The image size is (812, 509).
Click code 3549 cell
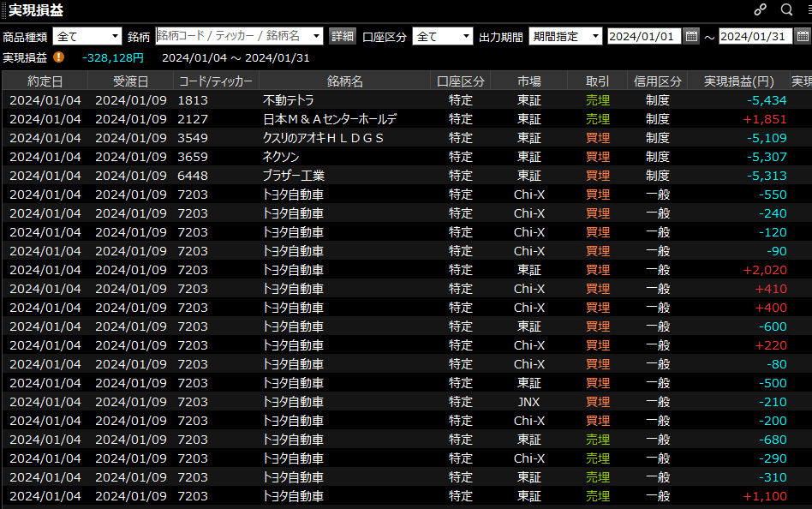click(193, 138)
